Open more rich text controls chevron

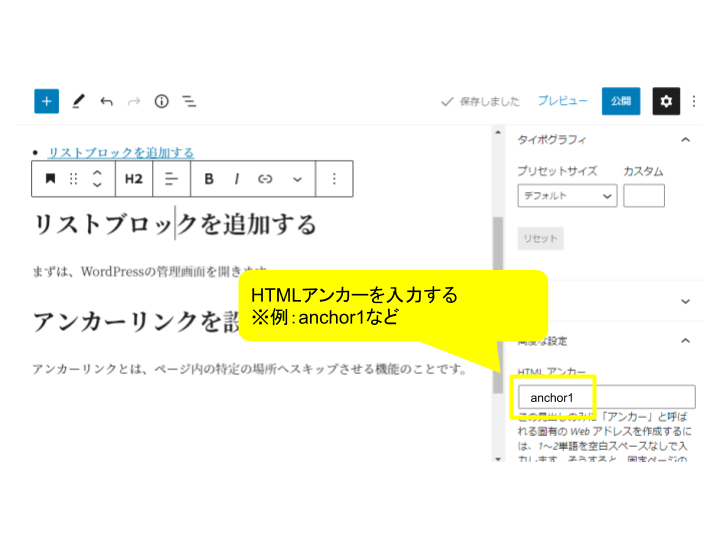[x=297, y=179]
